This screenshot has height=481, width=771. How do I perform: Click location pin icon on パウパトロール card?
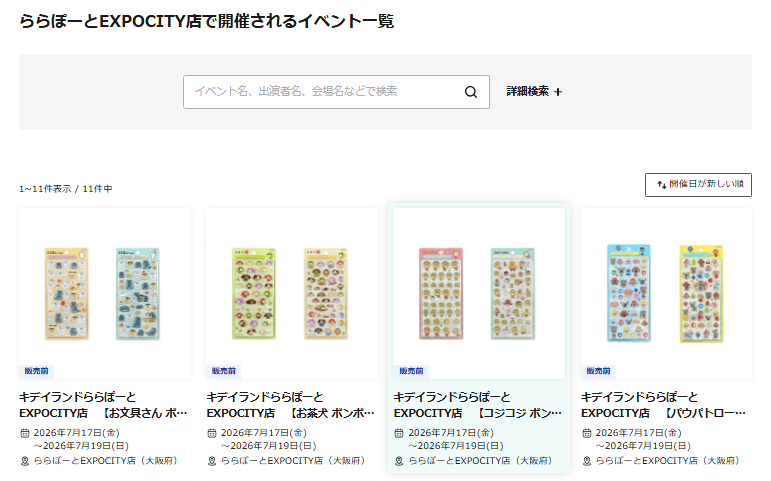pyautogui.click(x=587, y=461)
